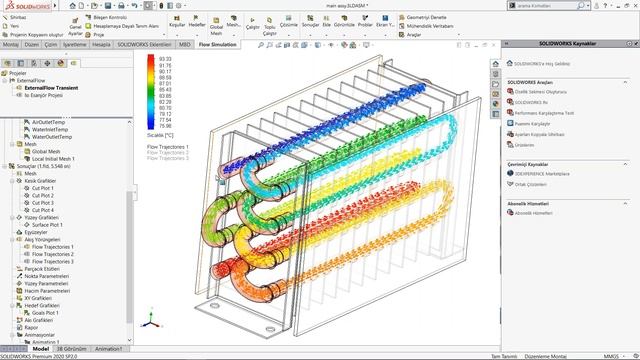Open Mühendislik Veritabanı

click(426, 26)
